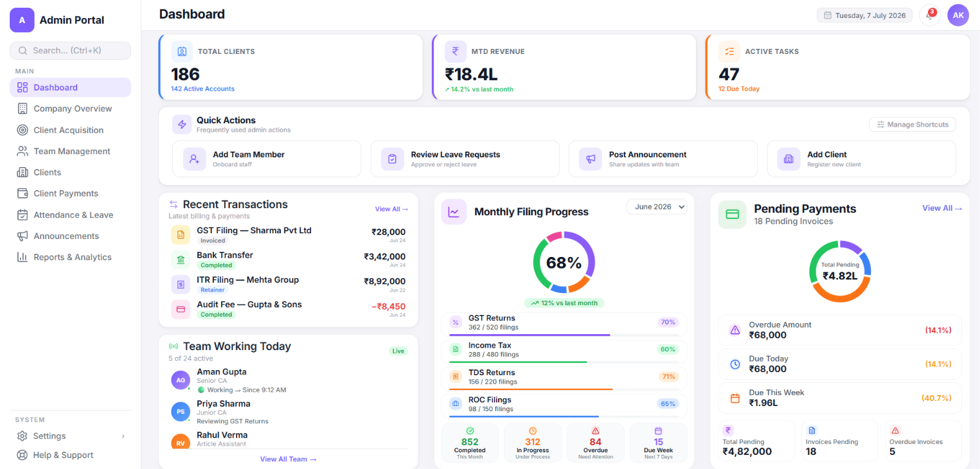Select Attendance & Leave menu item

coord(70,215)
